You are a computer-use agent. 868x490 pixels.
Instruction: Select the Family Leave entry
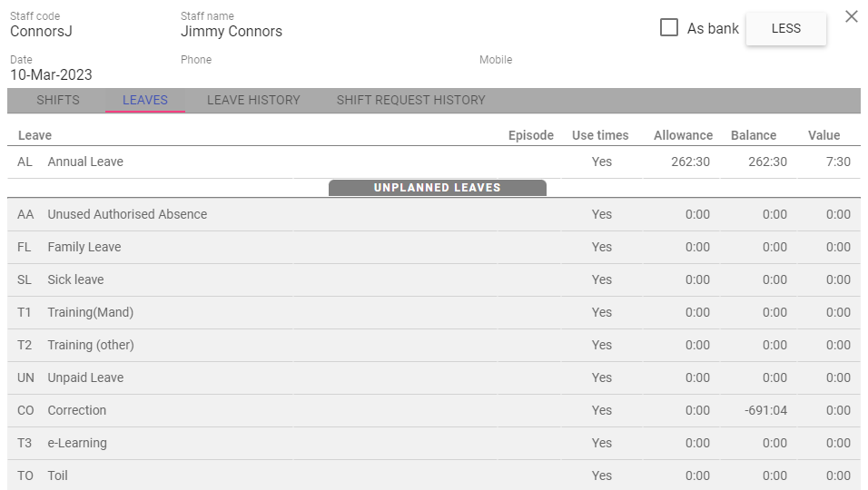tap(84, 247)
